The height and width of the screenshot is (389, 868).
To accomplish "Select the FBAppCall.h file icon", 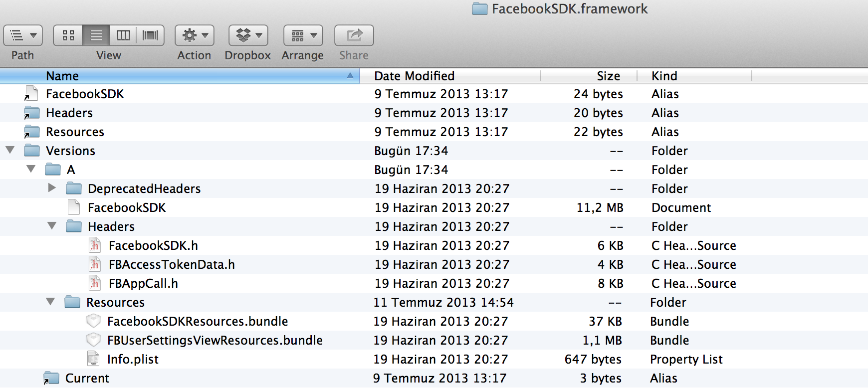I will click(x=95, y=283).
